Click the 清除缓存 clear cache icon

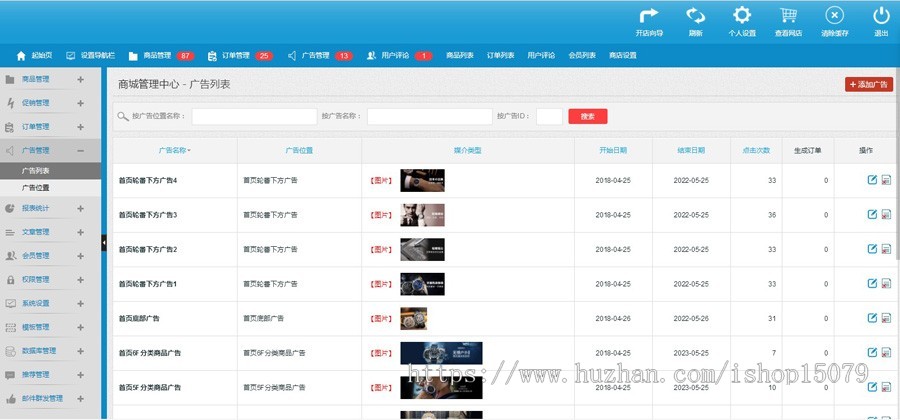[x=835, y=15]
